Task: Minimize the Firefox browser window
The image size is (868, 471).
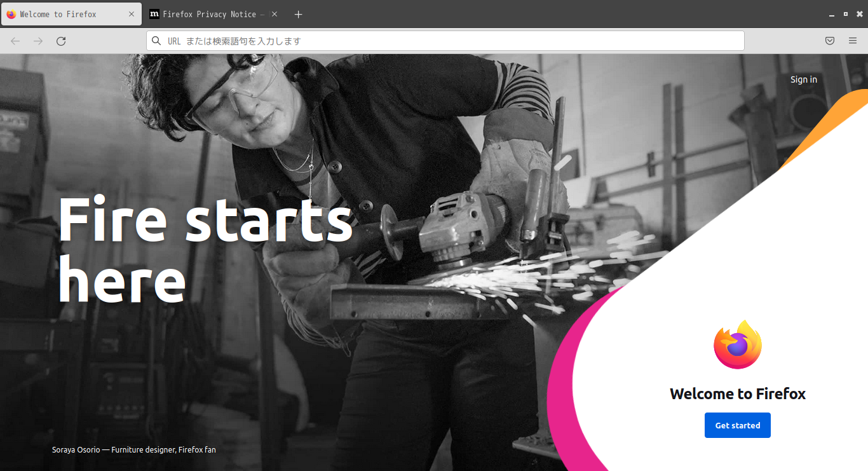Action: click(x=831, y=14)
